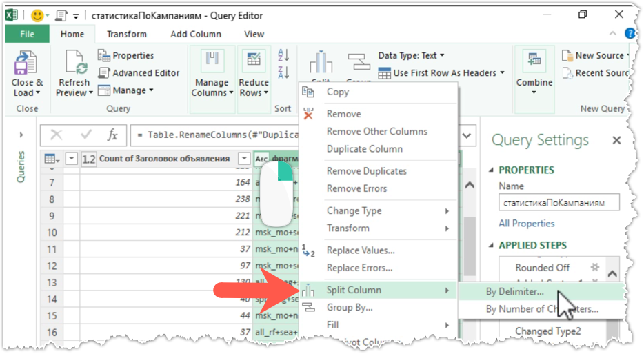Viewport: 644px width, 354px height.
Task: Open the Manage dropdown in Query group
Action: pyautogui.click(x=125, y=90)
